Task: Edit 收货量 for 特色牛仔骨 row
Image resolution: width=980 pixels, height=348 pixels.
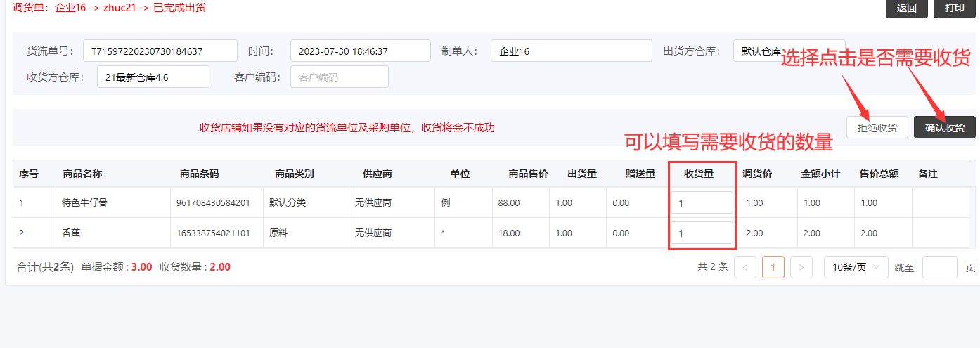Action: (x=701, y=202)
